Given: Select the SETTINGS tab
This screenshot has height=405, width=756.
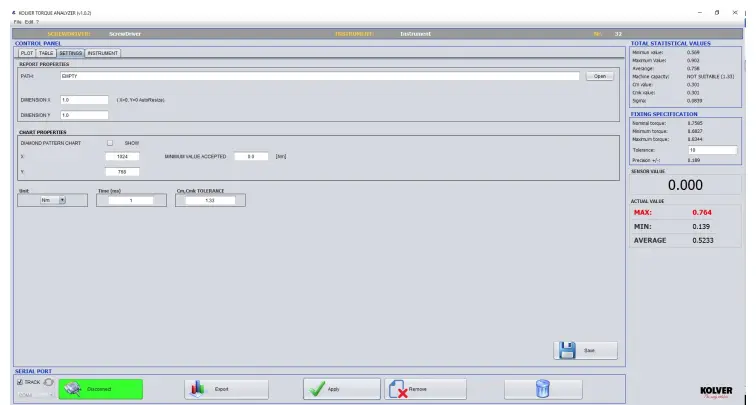Looking at the screenshot, I should click(x=70, y=53).
